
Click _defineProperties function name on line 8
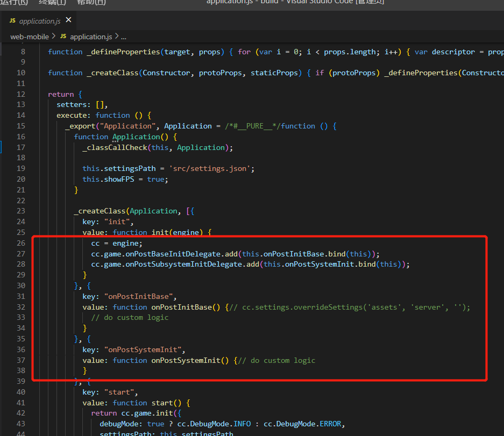click(123, 52)
